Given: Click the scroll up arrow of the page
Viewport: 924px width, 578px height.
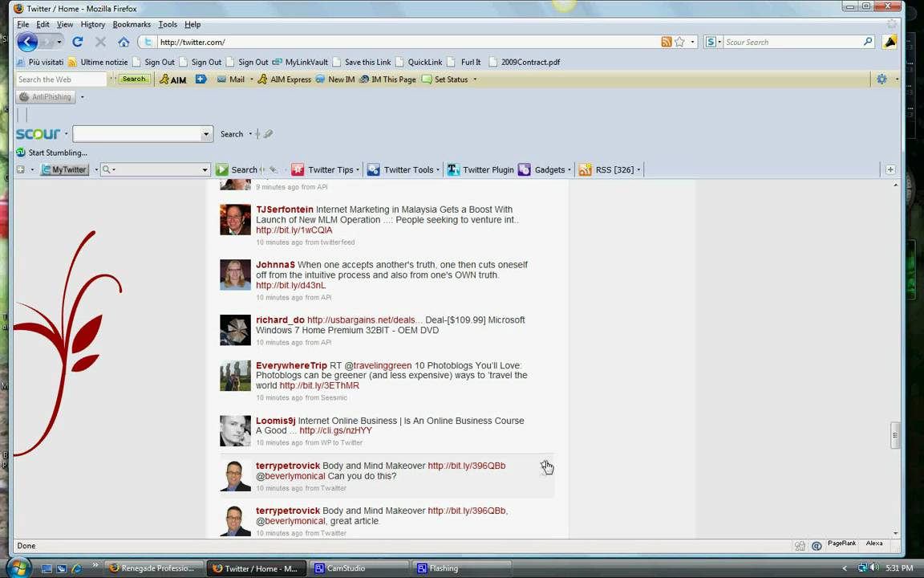Looking at the screenshot, I should 896,185.
